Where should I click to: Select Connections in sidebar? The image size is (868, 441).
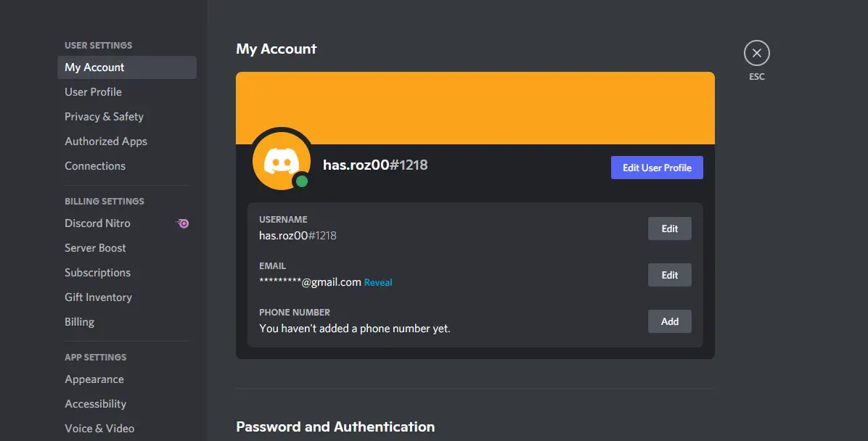click(x=127, y=166)
